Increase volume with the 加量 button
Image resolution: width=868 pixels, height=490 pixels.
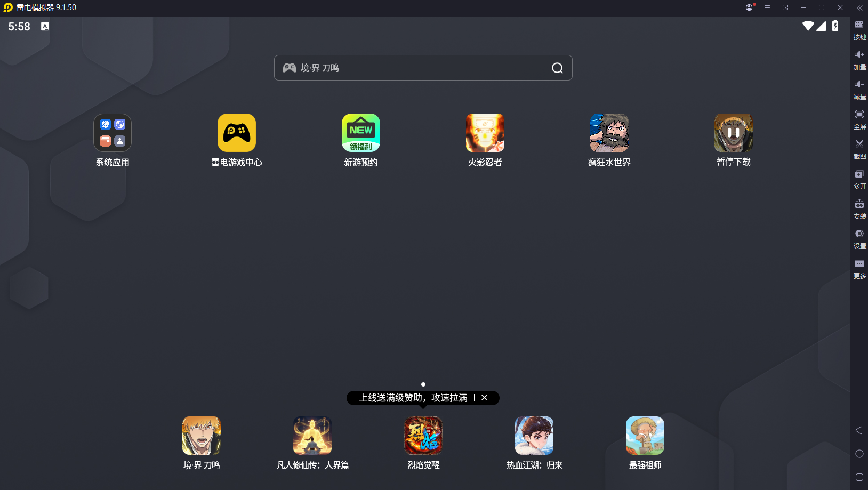pos(859,60)
